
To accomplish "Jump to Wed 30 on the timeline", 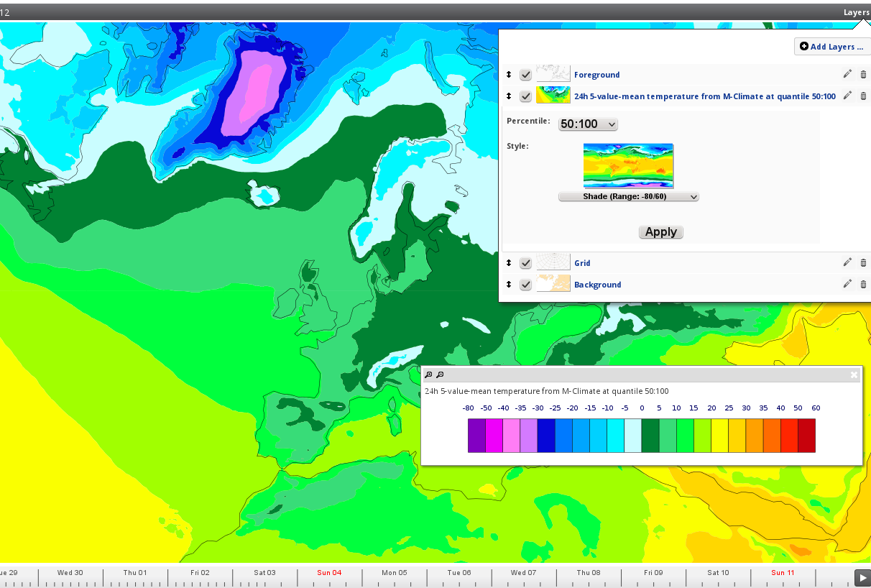I will pyautogui.click(x=70, y=572).
